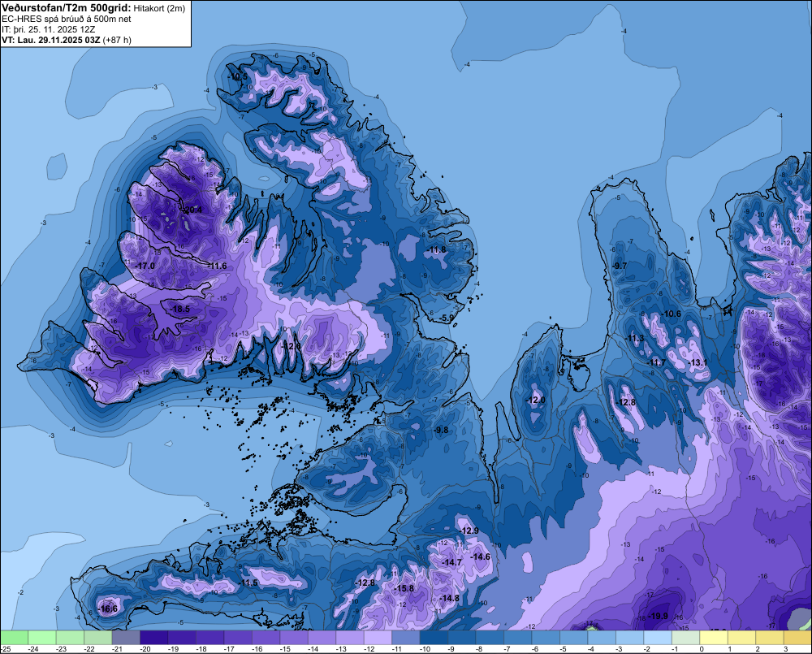Screen dimensions: 812x654
Task: Select the -17.0 temperature label
Action: pyautogui.click(x=145, y=266)
